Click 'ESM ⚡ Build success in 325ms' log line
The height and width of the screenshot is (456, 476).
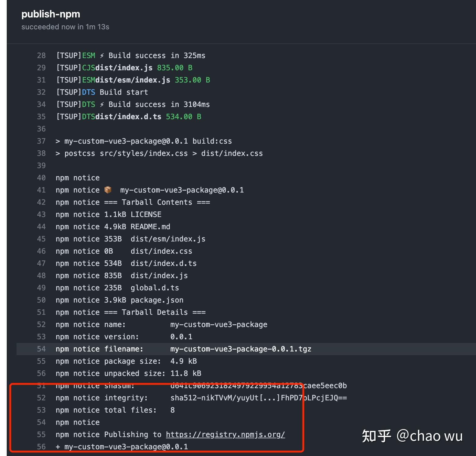131,56
